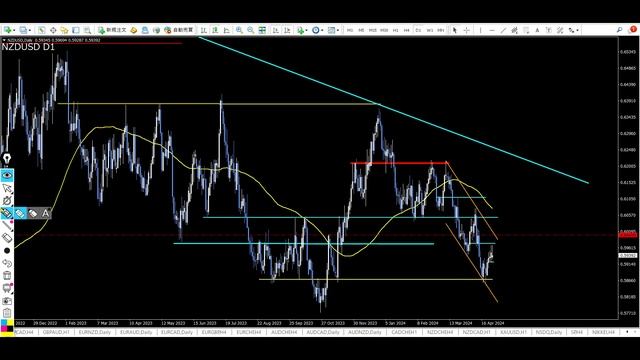This screenshot has width=640, height=360.
Task: Select the highlighter marker pen option
Action: click(x=7, y=213)
